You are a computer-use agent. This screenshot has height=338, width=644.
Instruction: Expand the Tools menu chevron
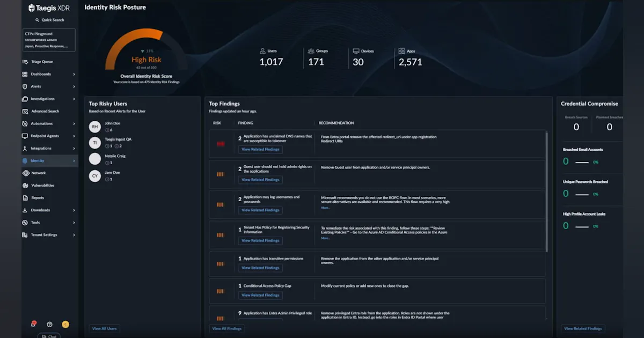[74, 222]
